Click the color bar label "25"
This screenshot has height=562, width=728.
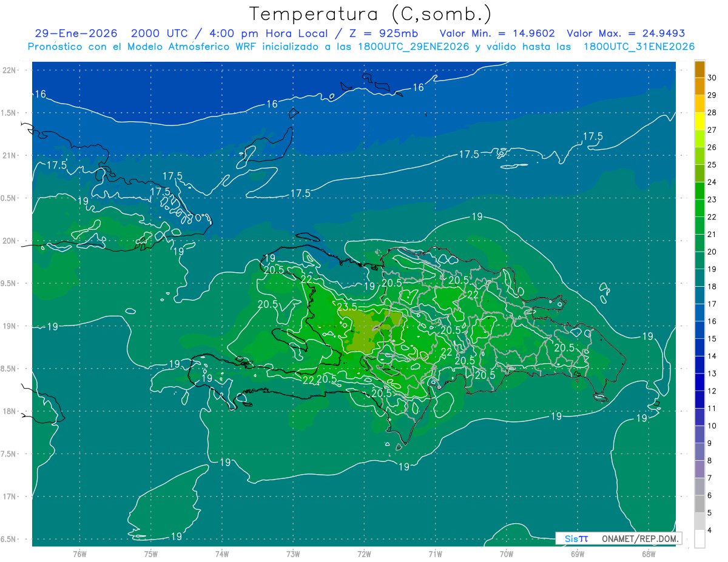point(712,164)
